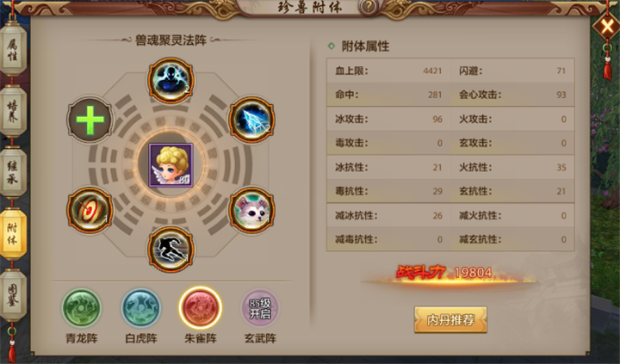Open the 培养 lantern tab

[x=13, y=112]
